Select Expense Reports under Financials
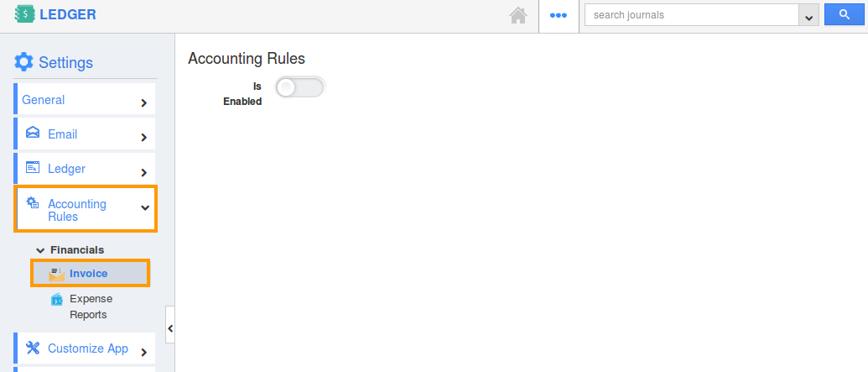This screenshot has height=372, width=868. [91, 307]
